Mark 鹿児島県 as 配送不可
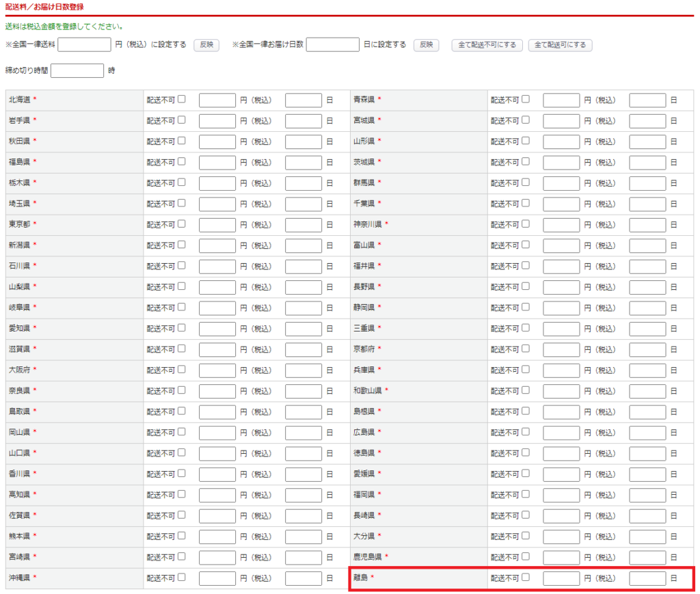 click(526, 556)
